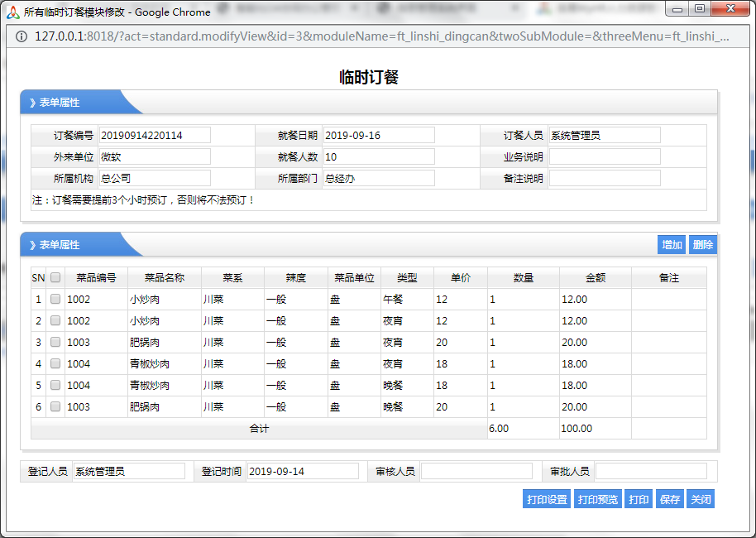This screenshot has width=756, height=538.
Task: Focus the 业务说明 text field
Action: click(x=605, y=156)
